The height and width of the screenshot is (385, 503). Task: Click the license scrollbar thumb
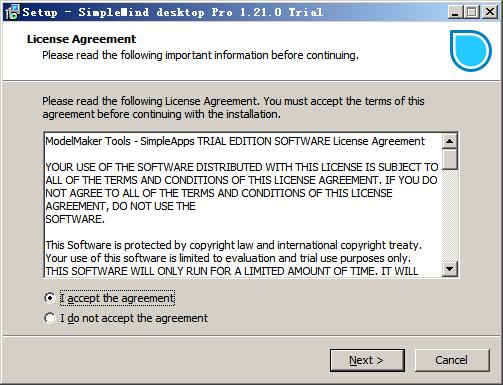tap(450, 159)
